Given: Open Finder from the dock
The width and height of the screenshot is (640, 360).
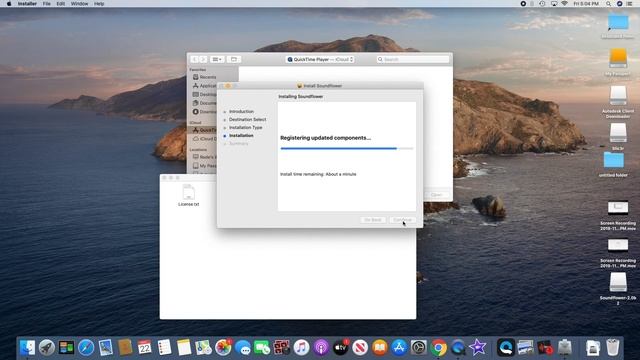Looking at the screenshot, I should pyautogui.click(x=27, y=348).
